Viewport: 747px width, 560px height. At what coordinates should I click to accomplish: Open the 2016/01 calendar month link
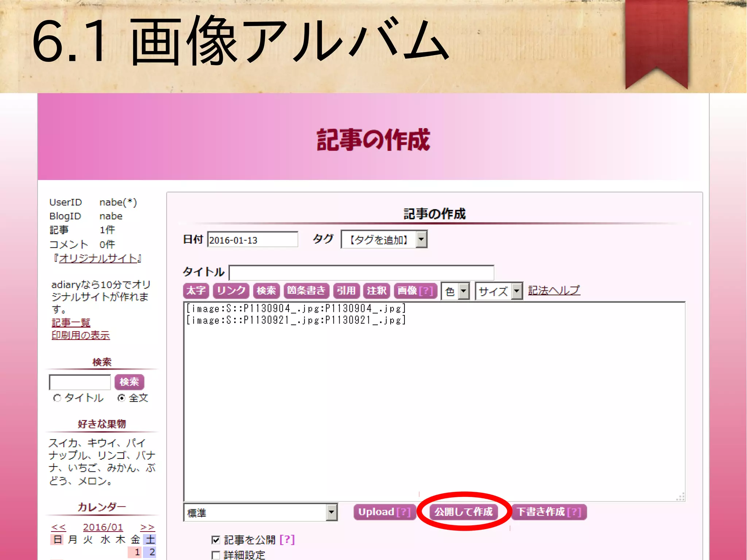click(103, 527)
